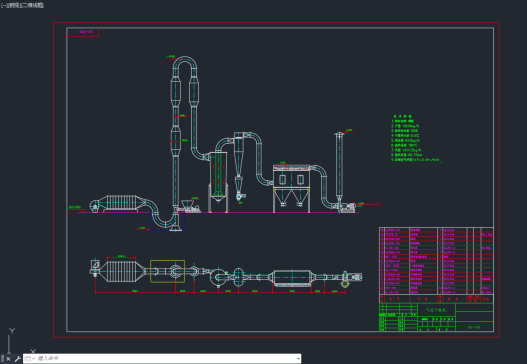Select the magenta drawing number label at the top-left corner

click(86, 32)
